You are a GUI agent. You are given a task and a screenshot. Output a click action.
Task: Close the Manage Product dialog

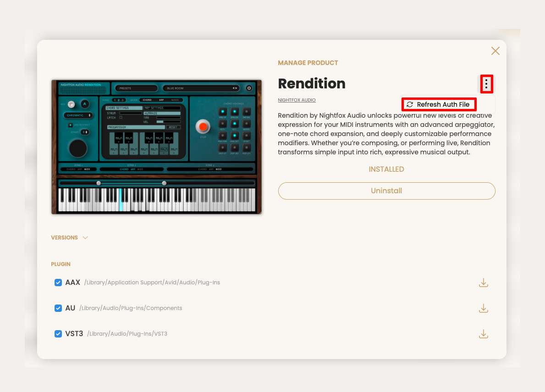click(495, 51)
